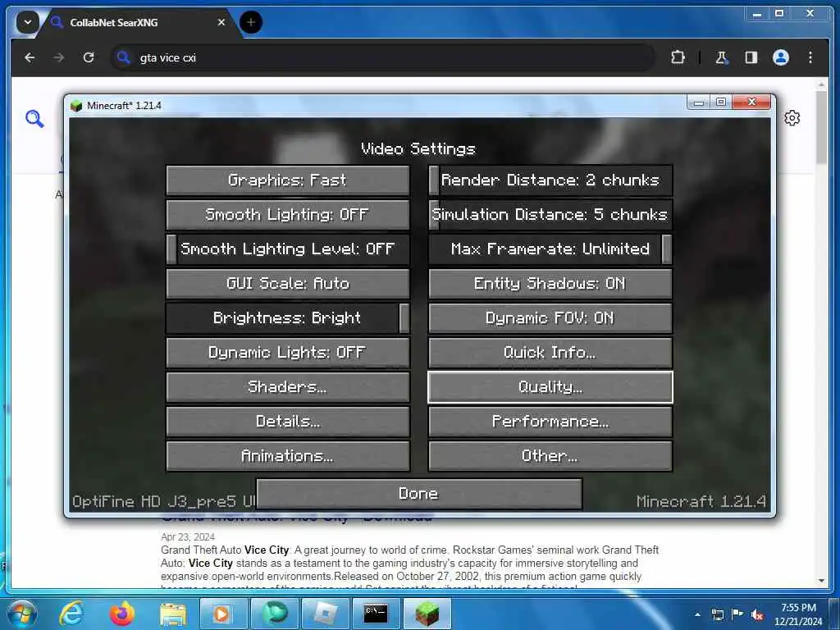Open the browser three-dot menu
The height and width of the screenshot is (630, 840).
810,57
